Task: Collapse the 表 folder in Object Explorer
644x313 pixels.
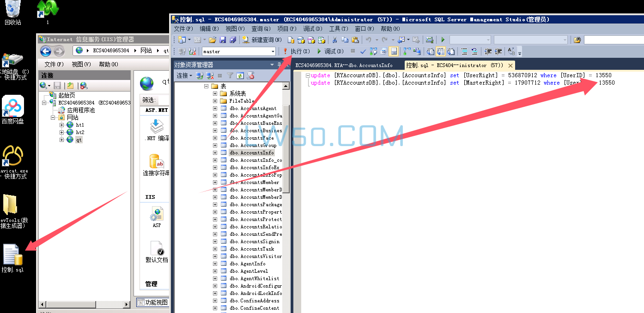Action: [205, 86]
